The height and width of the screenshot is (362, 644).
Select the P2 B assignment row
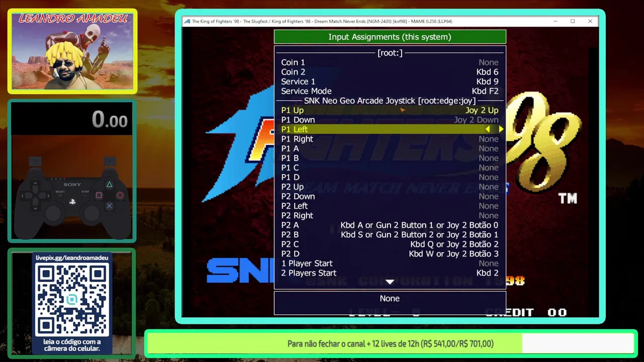390,234
